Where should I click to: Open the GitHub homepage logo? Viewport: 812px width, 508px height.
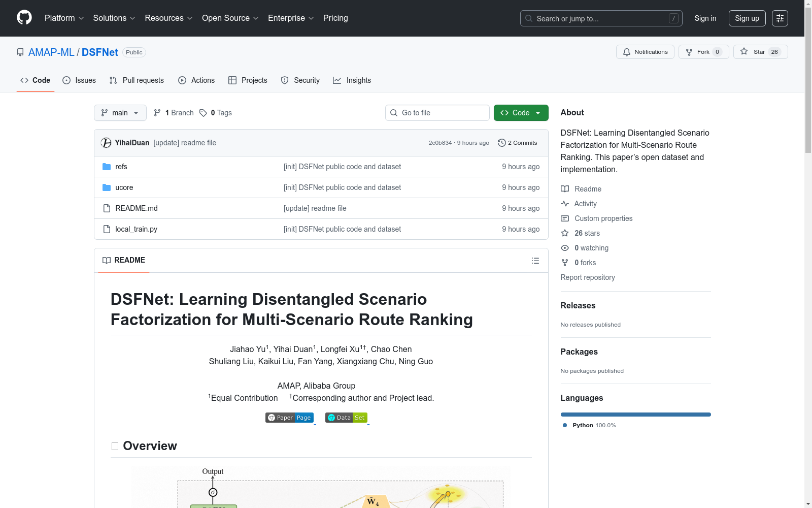point(24,18)
